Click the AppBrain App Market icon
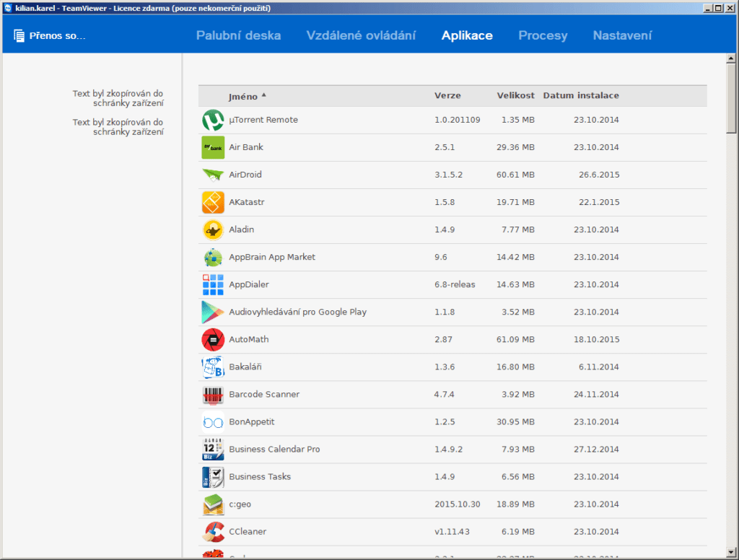 tap(213, 258)
